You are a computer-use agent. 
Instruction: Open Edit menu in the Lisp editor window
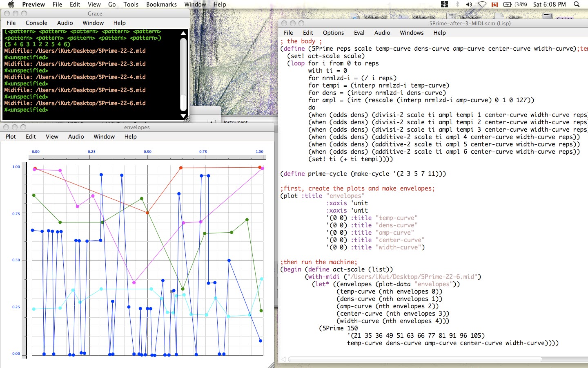tap(308, 33)
